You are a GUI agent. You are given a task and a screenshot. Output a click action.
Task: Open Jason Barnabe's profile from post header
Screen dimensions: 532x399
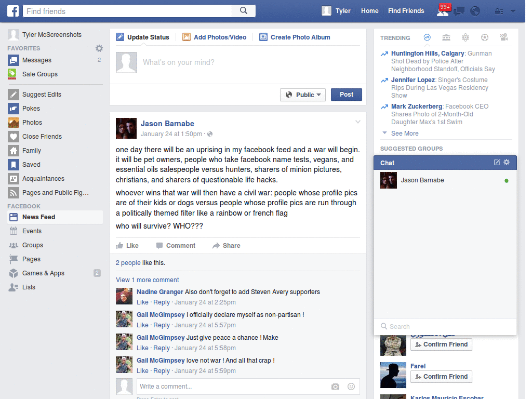[x=167, y=124]
